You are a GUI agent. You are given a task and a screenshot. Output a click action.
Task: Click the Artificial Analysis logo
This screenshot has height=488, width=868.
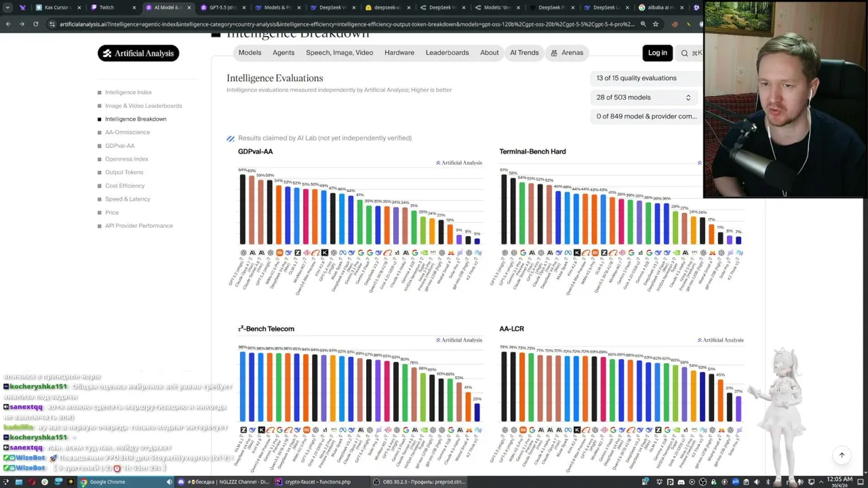[138, 53]
